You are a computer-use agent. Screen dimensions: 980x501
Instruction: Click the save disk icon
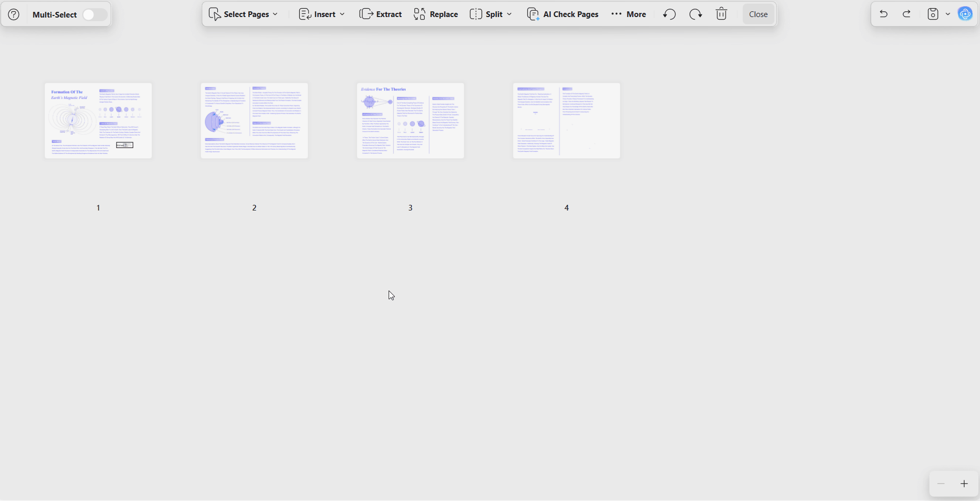point(933,14)
